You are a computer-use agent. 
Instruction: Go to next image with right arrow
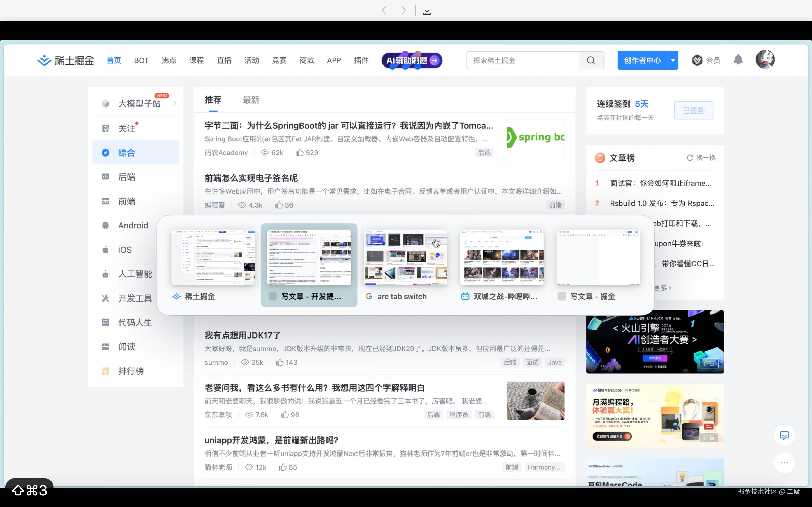pos(404,10)
